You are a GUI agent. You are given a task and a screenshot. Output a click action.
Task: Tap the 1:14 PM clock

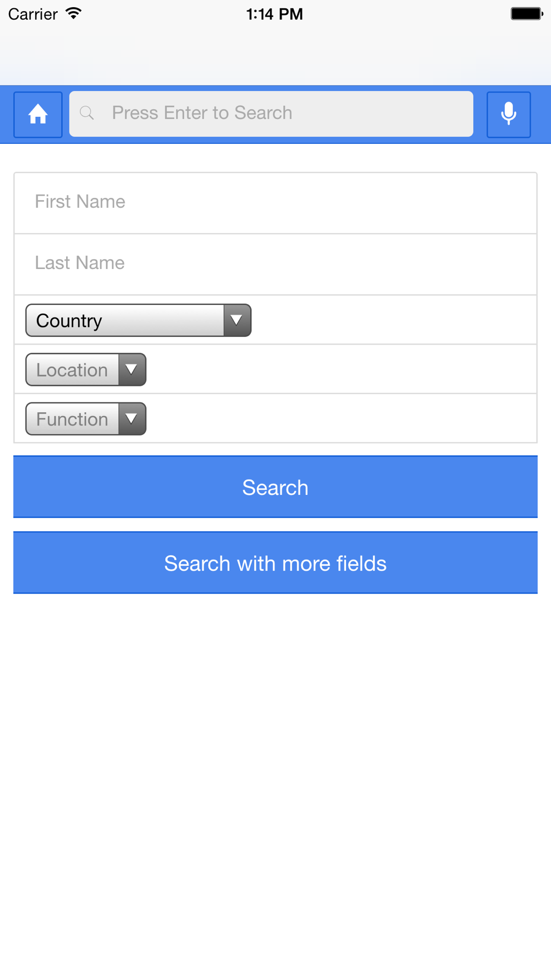tap(274, 14)
